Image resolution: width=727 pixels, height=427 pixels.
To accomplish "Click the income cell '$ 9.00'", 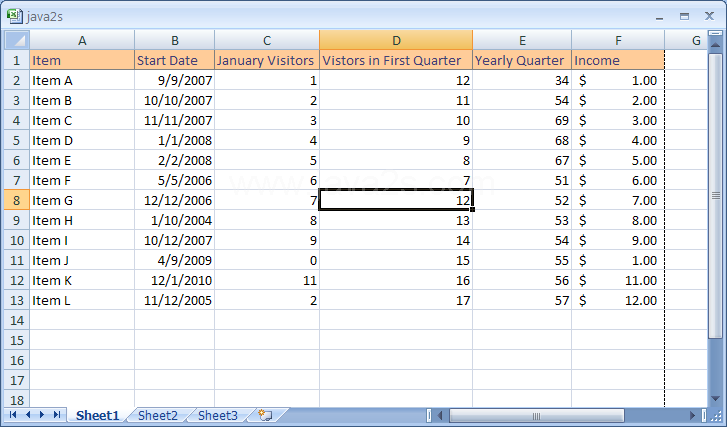I will click(x=618, y=240).
